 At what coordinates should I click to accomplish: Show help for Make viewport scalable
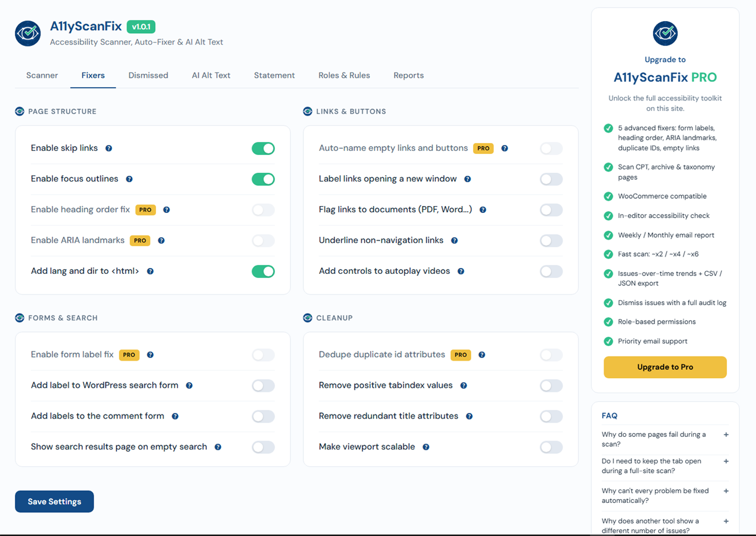tap(426, 447)
